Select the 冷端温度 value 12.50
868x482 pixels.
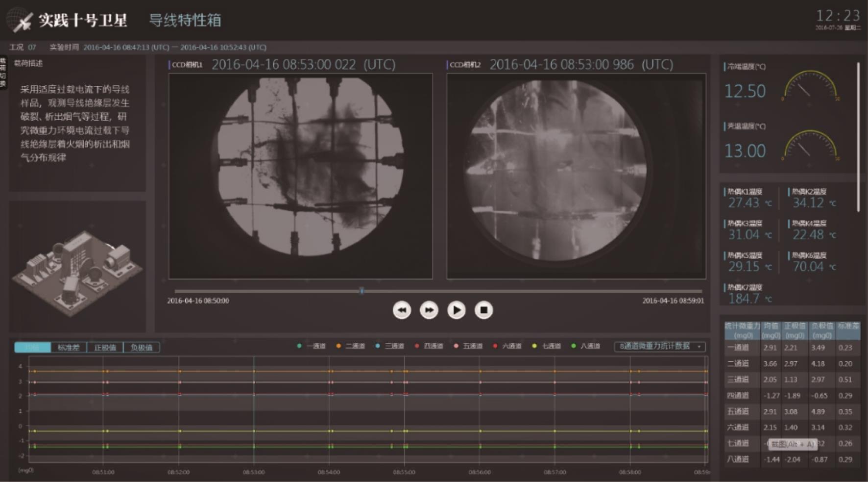pos(745,91)
